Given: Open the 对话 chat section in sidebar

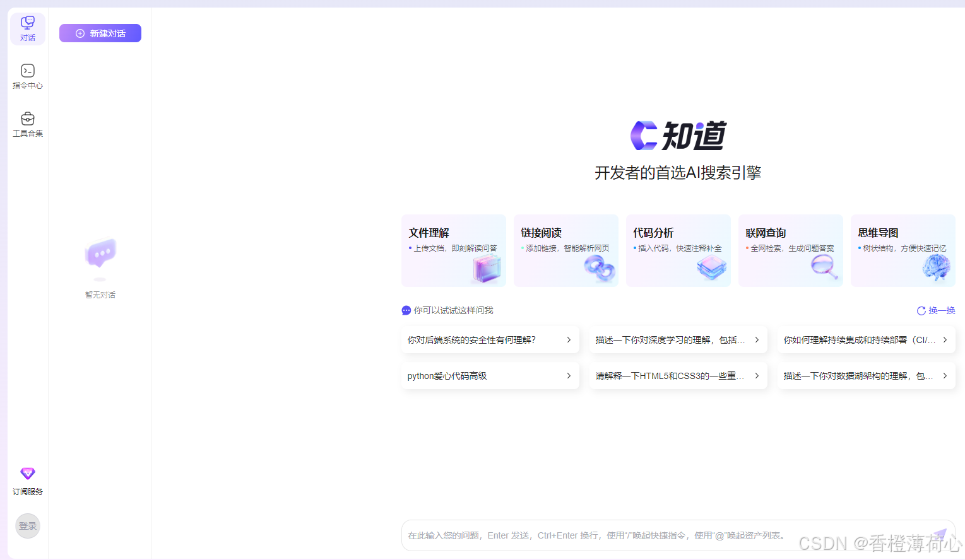Looking at the screenshot, I should [28, 29].
